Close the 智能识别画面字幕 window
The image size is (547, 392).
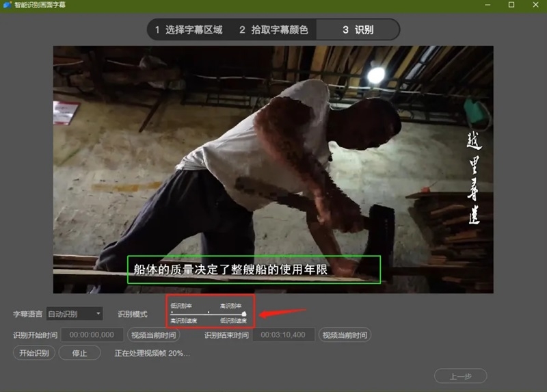pos(536,5)
